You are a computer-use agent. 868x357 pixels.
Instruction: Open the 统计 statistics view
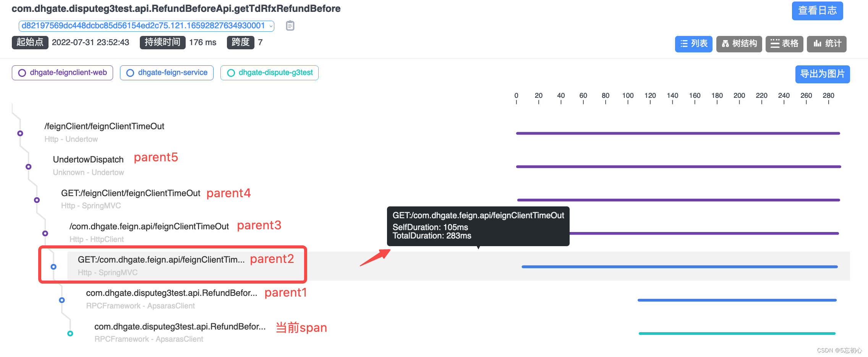(827, 44)
